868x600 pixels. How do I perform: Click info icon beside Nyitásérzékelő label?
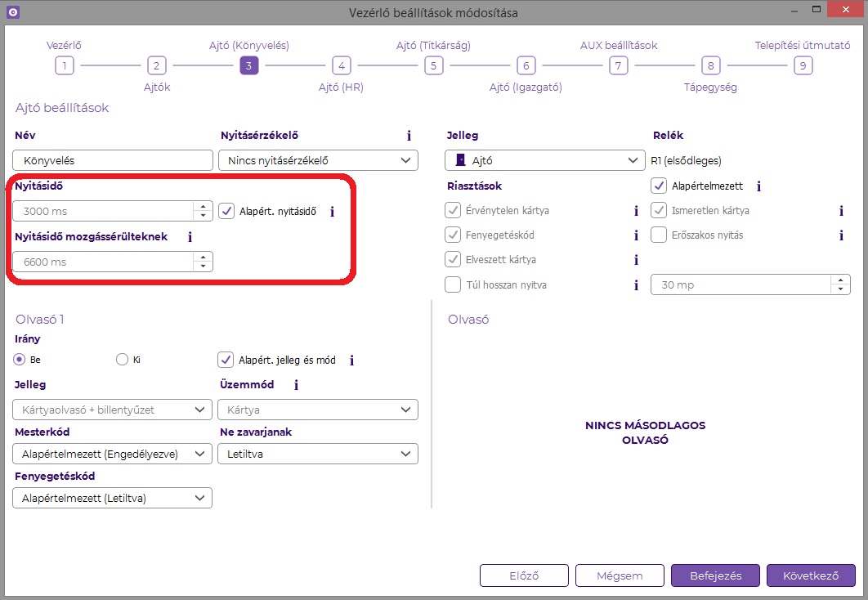(409, 136)
